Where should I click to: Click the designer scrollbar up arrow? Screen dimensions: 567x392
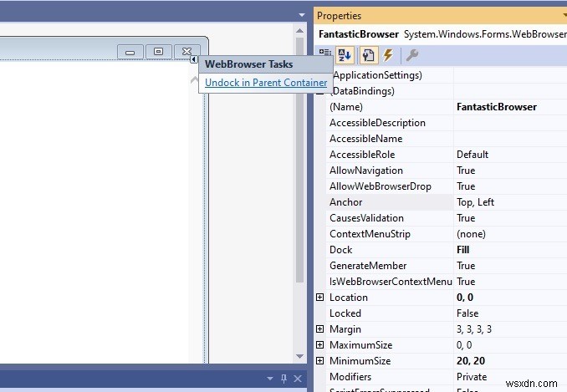point(299,31)
